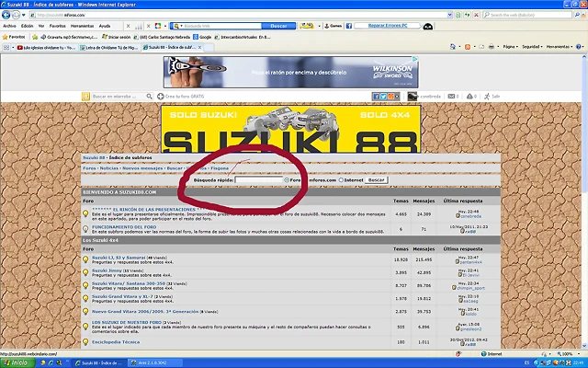Click the Búsqueda rápida text field
This screenshot has width=588, height=368.
[259, 180]
